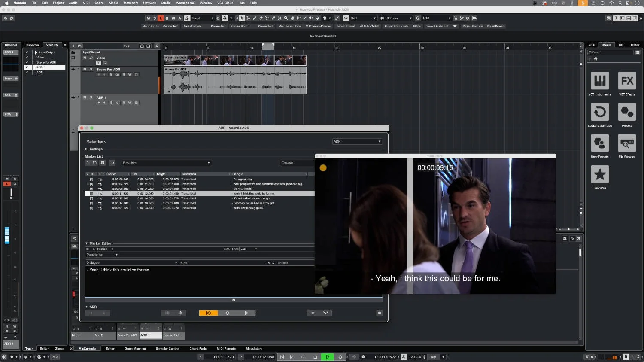Open the Presets tile
Viewport: 644px width, 362px height.
[x=627, y=115]
